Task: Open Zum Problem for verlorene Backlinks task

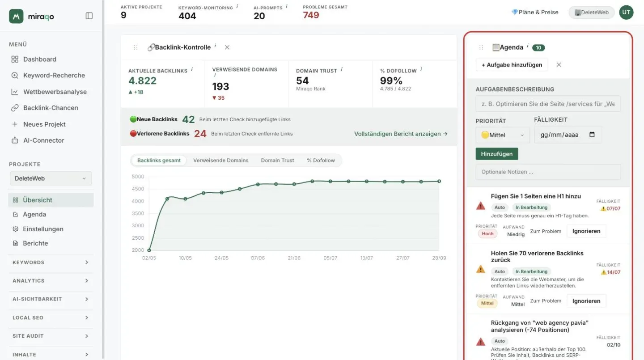Action: point(546,301)
